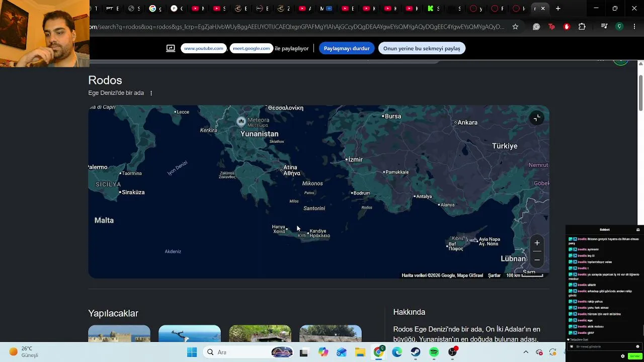Open the fourth Yapılacaklar attraction thumbnail
This screenshot has width=644, height=362.
tap(331, 333)
